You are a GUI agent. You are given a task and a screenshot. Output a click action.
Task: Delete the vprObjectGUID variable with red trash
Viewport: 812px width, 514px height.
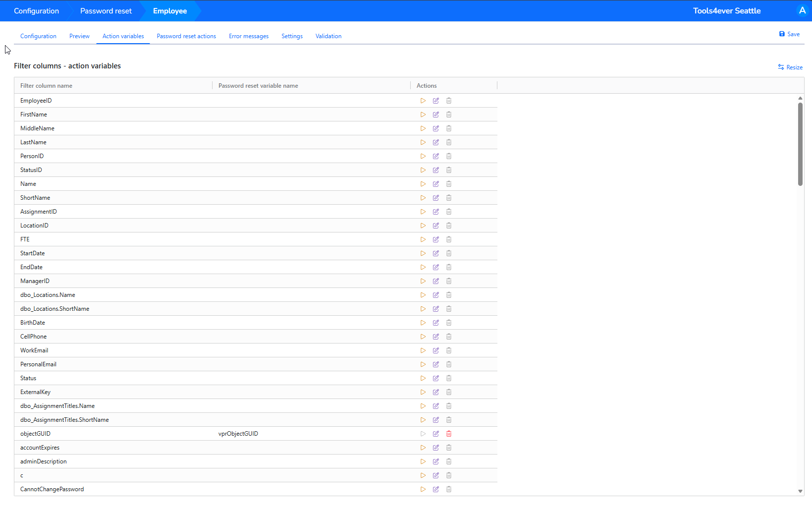(449, 434)
